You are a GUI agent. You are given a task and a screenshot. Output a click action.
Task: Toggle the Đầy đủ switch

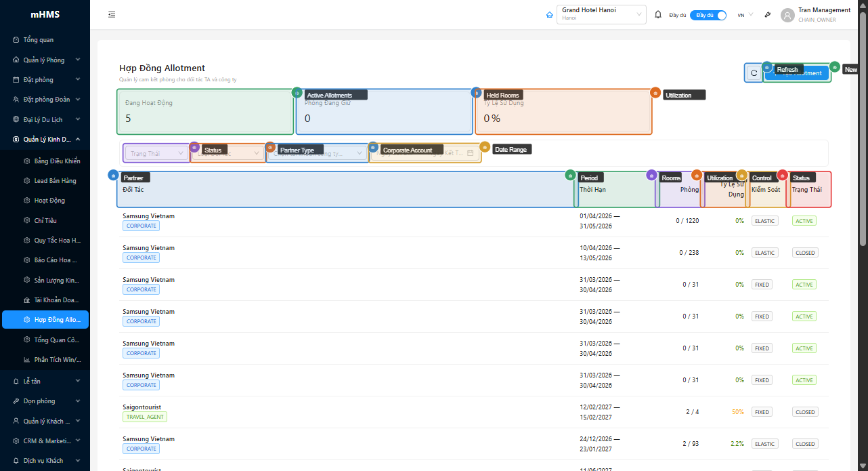[708, 15]
